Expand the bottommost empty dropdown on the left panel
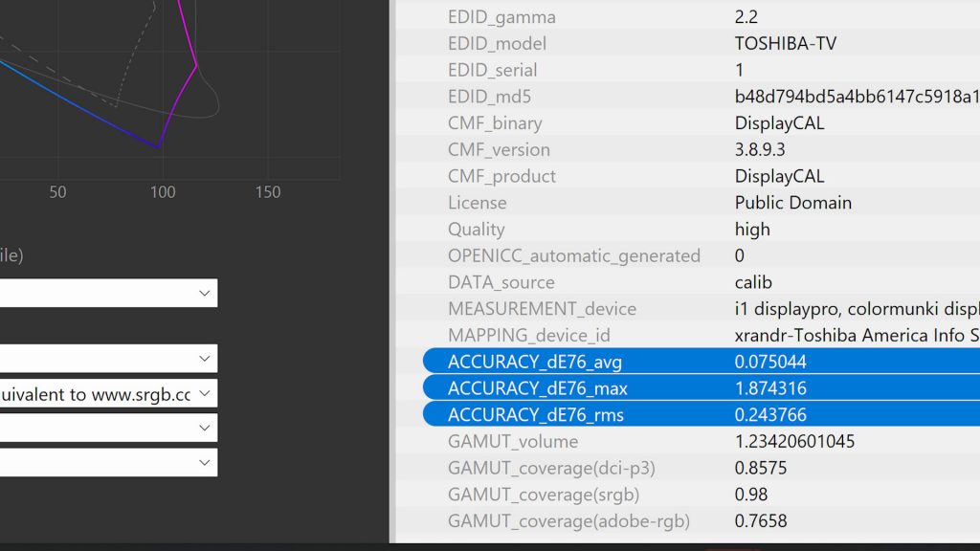This screenshot has width=980, height=551. coord(109,463)
